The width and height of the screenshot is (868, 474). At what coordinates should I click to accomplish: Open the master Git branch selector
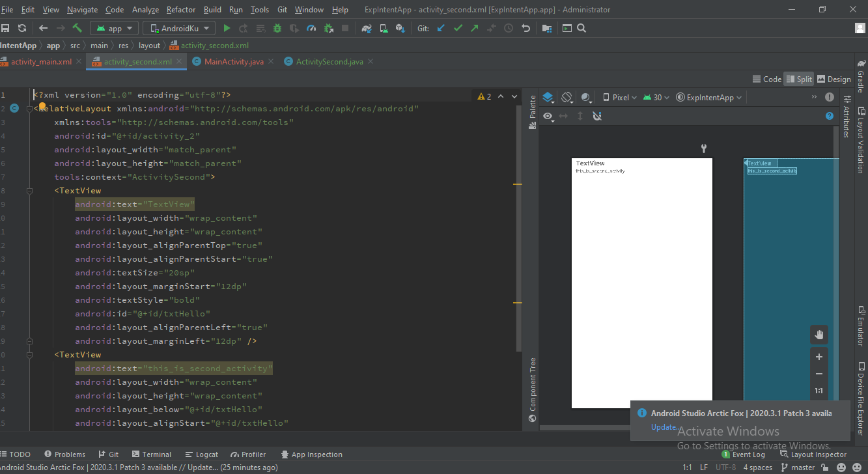[x=798, y=467]
